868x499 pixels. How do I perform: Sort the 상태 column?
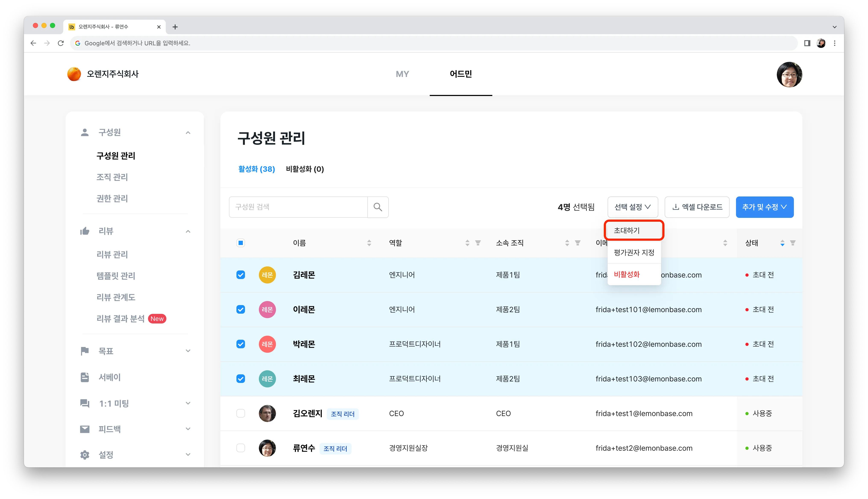(782, 243)
